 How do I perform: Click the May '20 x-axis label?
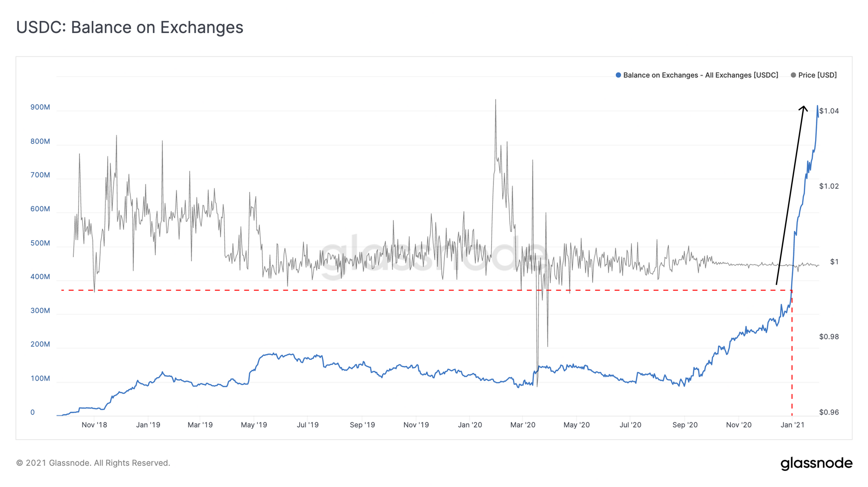(x=576, y=425)
